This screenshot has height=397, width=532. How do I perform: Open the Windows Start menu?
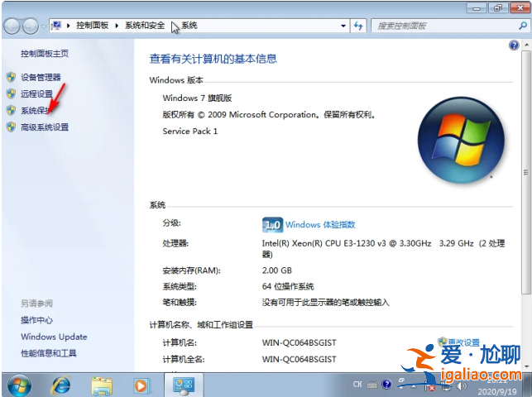coord(19,385)
